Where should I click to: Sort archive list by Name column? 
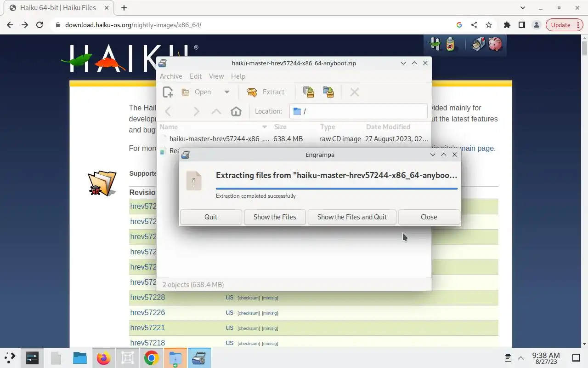[x=214, y=127]
